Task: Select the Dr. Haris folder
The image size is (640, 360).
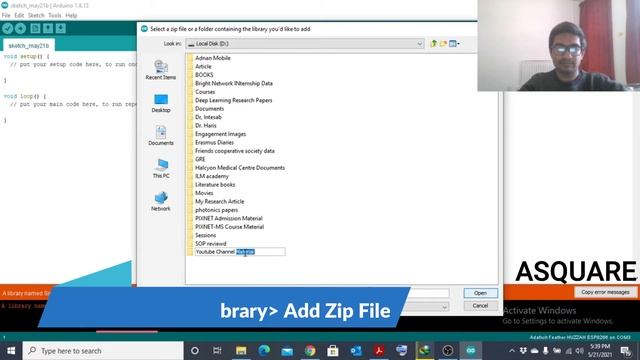Action: click(205, 125)
